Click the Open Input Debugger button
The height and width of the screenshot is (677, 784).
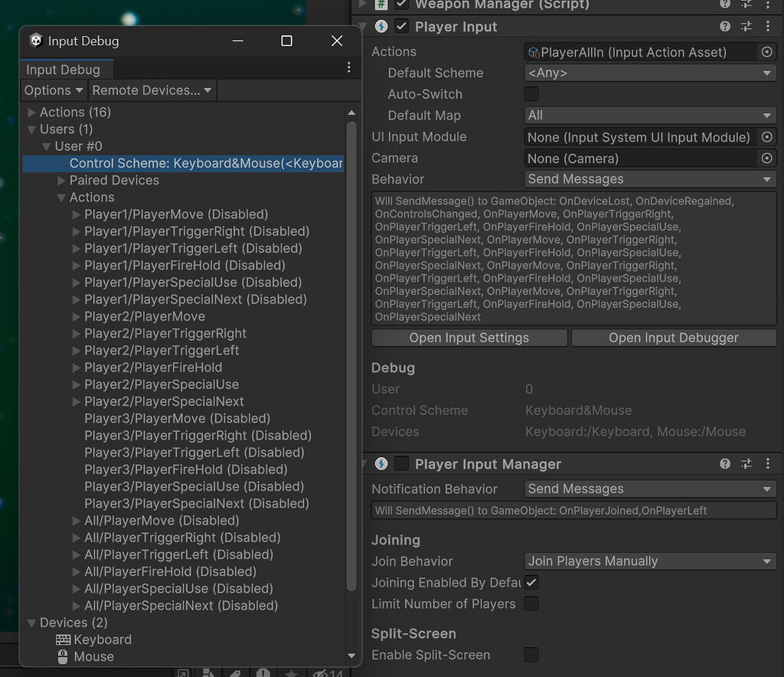[674, 338]
